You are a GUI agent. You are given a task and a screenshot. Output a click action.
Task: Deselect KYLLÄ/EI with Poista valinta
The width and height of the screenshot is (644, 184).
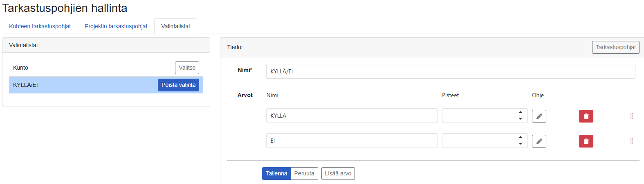[178, 85]
